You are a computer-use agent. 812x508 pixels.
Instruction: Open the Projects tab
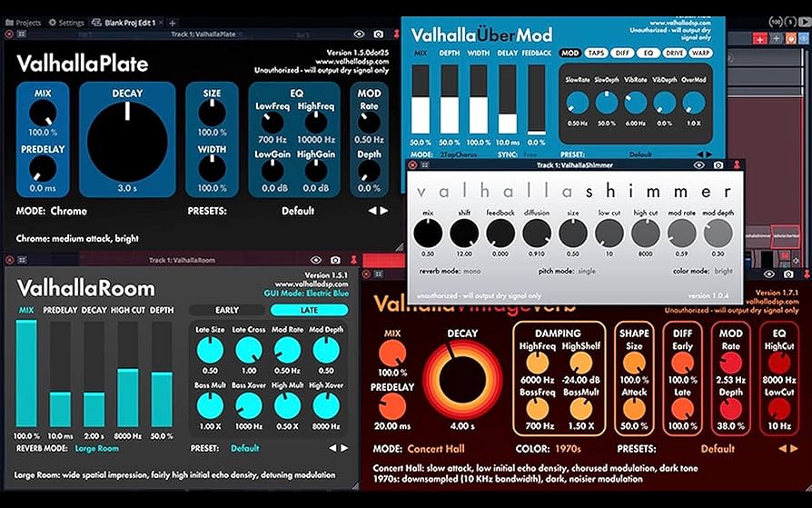23,23
